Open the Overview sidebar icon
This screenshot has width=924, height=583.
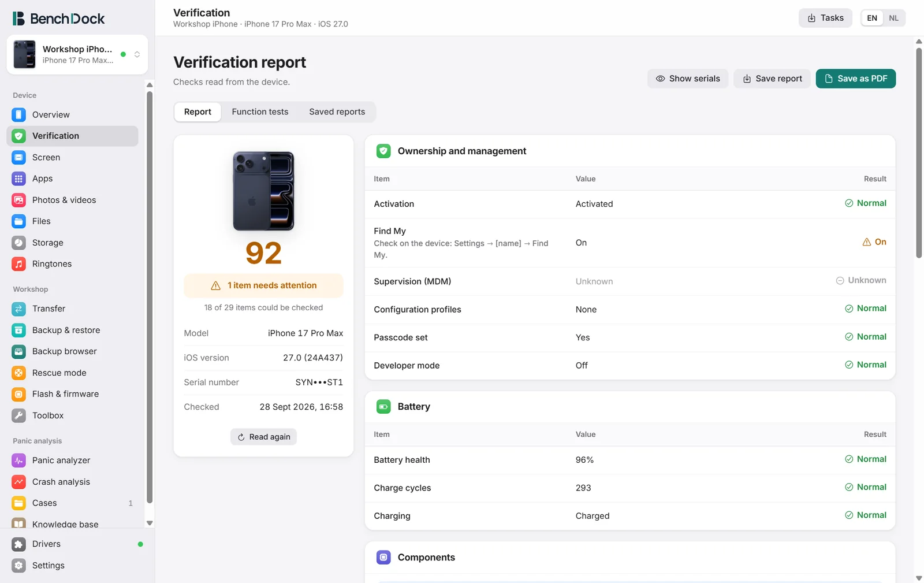click(x=18, y=114)
